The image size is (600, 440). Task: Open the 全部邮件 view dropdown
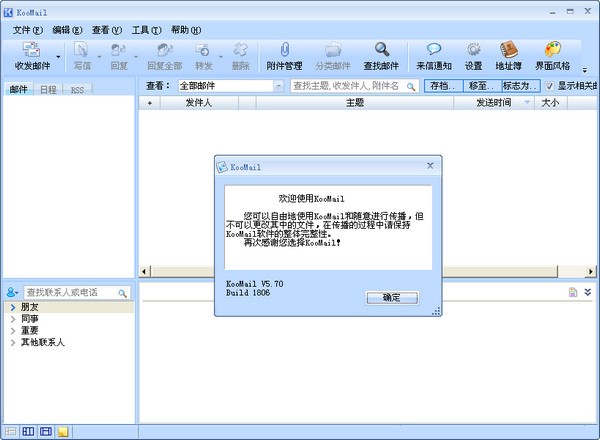coord(279,86)
